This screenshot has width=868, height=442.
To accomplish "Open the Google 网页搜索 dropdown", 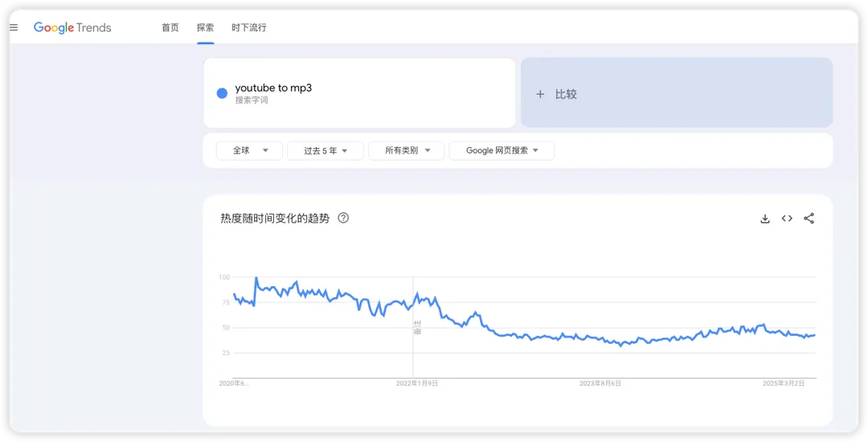I will click(x=502, y=150).
